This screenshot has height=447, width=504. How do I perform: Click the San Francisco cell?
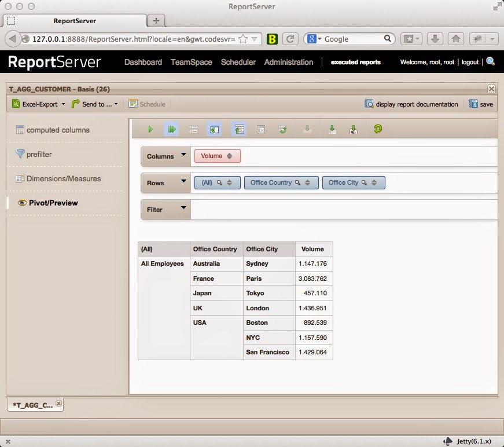click(x=269, y=352)
